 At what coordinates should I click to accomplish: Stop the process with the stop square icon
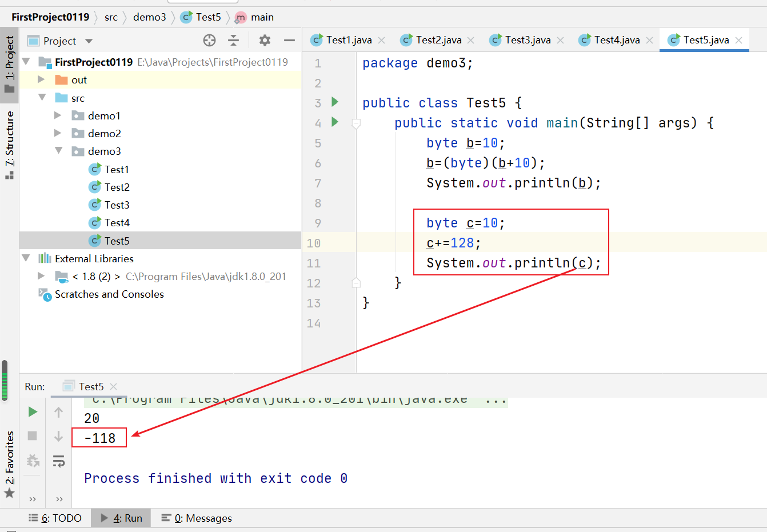[33, 436]
